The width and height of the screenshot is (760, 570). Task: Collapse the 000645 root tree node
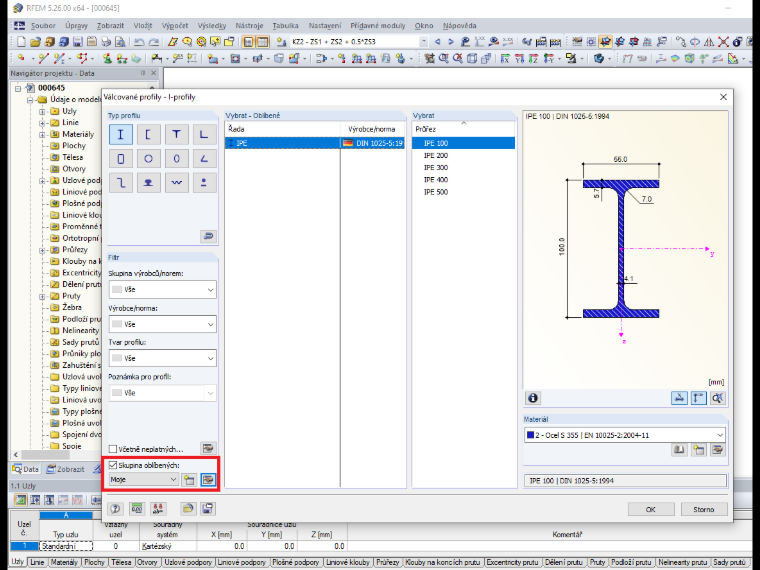tap(18, 88)
